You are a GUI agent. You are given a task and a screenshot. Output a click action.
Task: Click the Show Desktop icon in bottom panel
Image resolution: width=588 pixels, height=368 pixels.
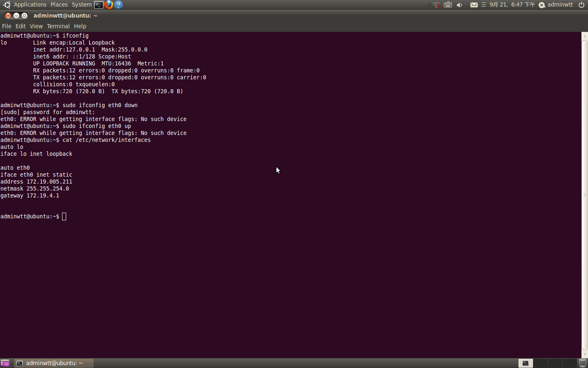click(5, 363)
